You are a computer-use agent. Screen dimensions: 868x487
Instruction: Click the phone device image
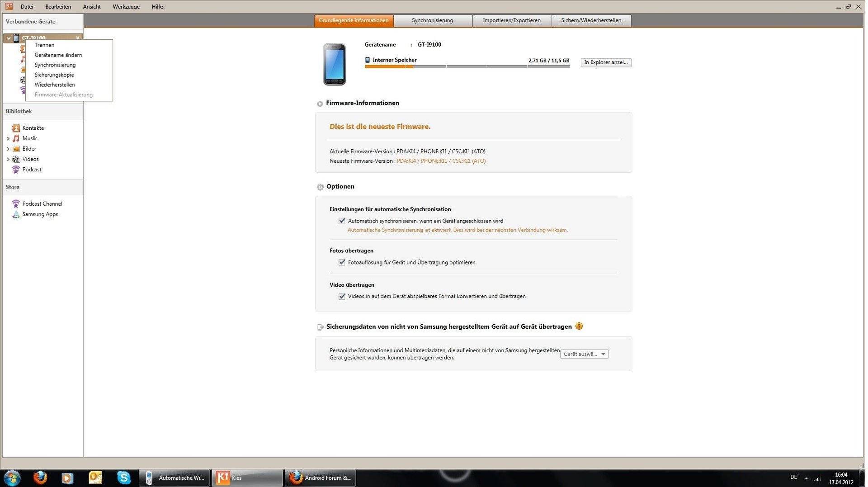(335, 64)
